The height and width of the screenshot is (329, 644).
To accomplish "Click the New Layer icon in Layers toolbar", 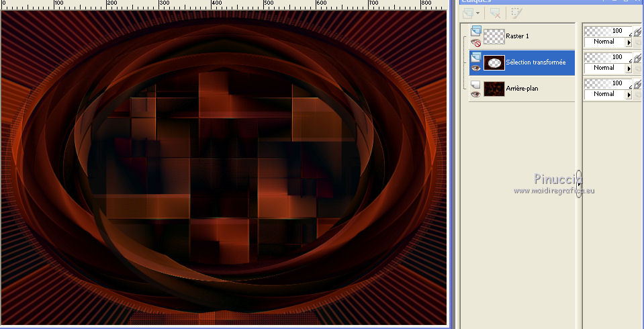I will (468, 13).
